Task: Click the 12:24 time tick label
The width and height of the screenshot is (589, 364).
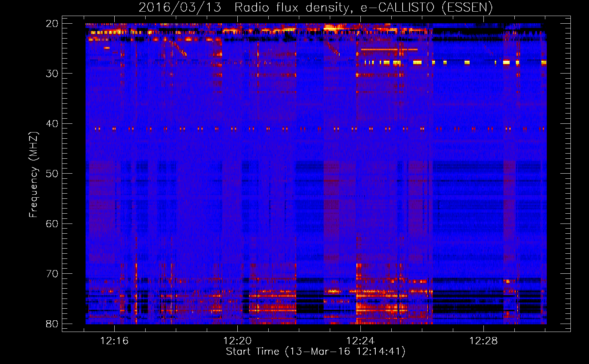Action: point(360,341)
